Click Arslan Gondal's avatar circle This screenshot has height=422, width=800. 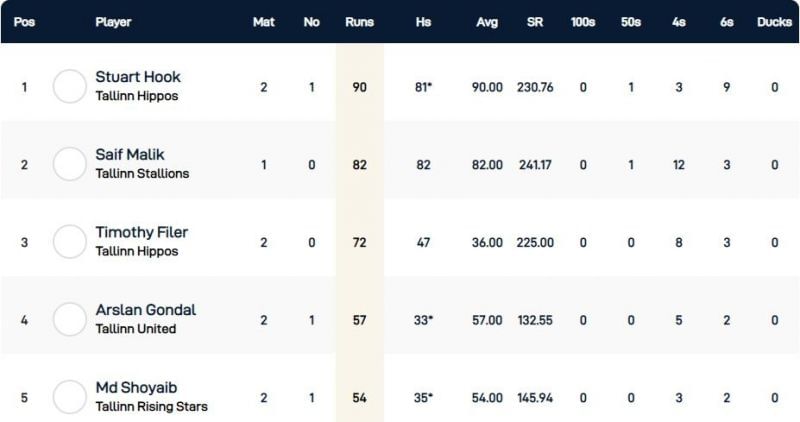(70, 320)
